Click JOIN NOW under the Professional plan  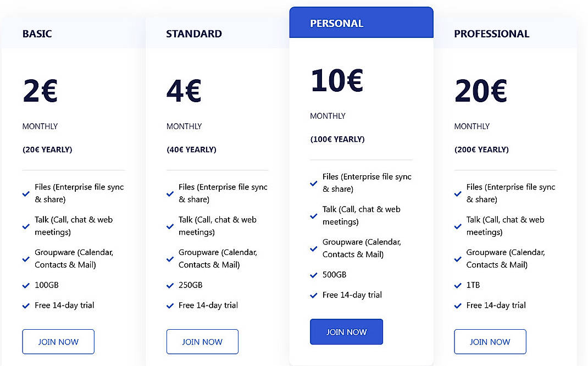pyautogui.click(x=490, y=341)
